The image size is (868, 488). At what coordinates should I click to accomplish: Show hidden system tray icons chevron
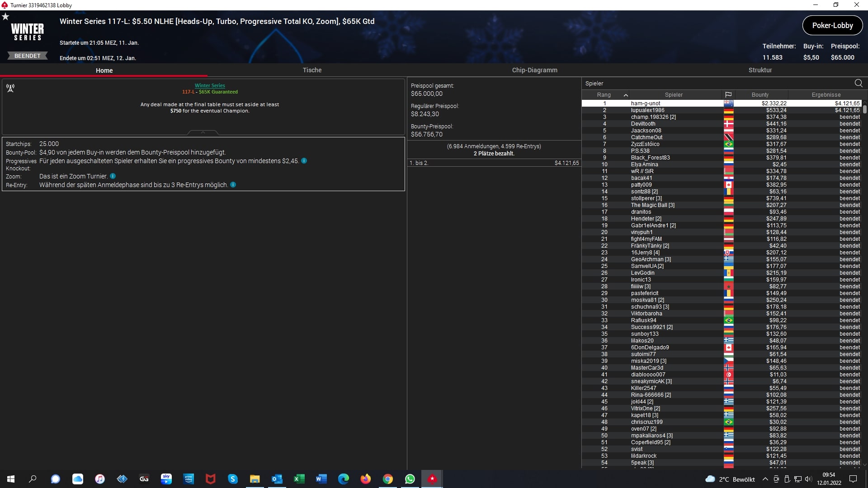click(765, 479)
